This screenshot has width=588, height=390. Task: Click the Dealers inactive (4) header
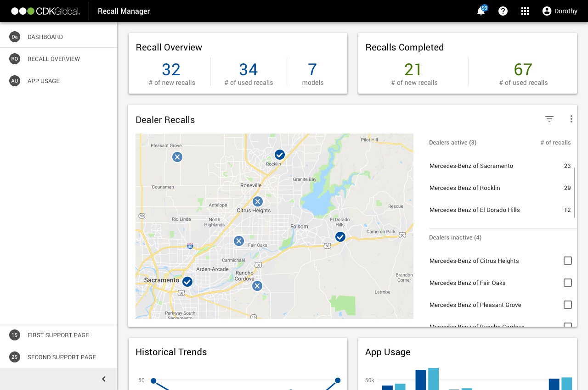(x=455, y=238)
